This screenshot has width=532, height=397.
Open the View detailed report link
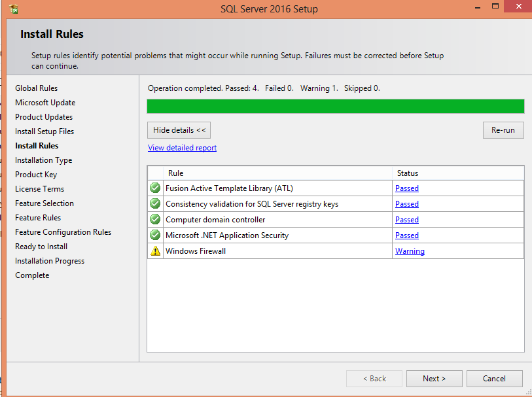(x=182, y=148)
